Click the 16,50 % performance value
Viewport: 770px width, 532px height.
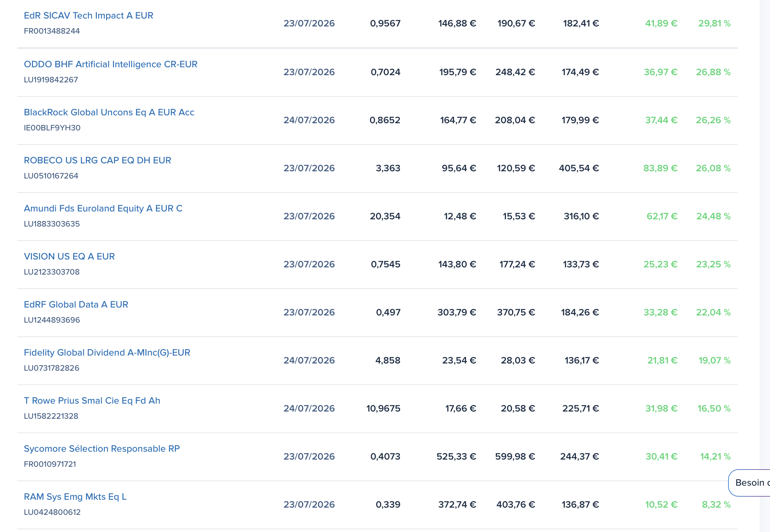(714, 408)
